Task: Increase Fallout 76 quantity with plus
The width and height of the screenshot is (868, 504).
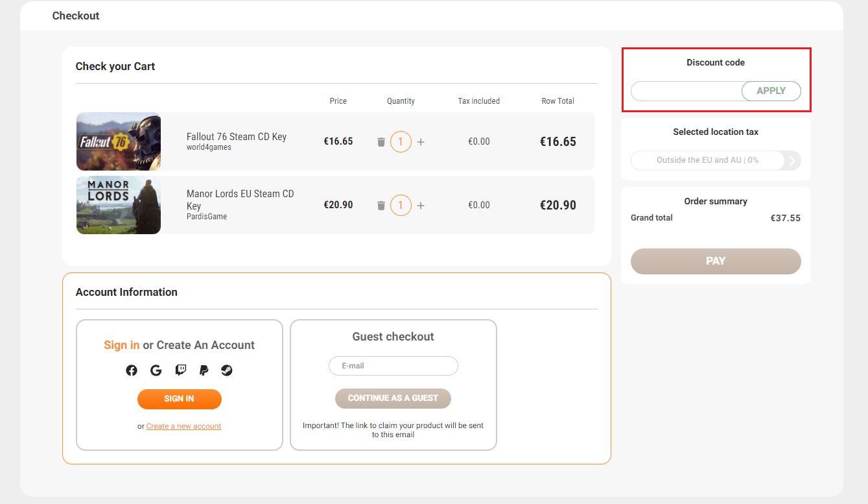Action: tap(421, 142)
